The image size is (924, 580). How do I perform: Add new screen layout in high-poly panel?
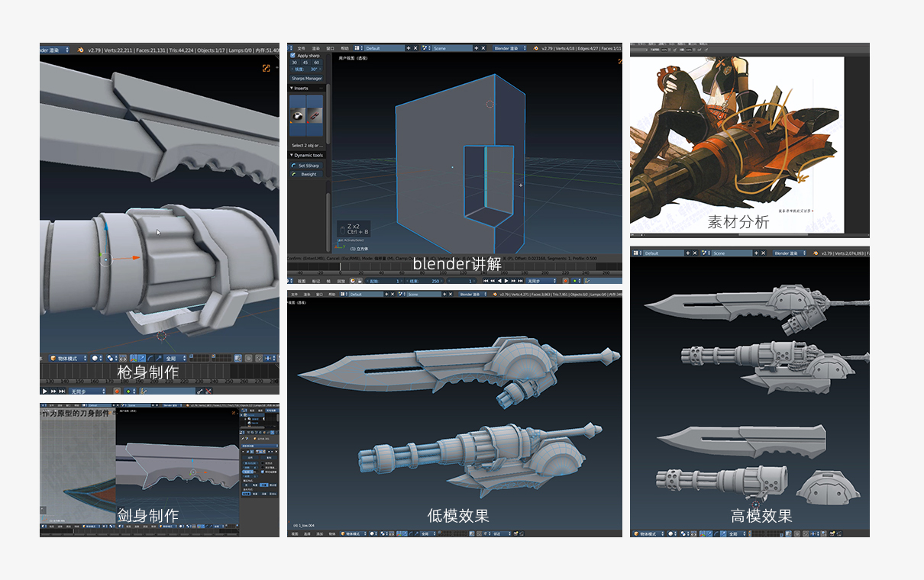click(688, 253)
